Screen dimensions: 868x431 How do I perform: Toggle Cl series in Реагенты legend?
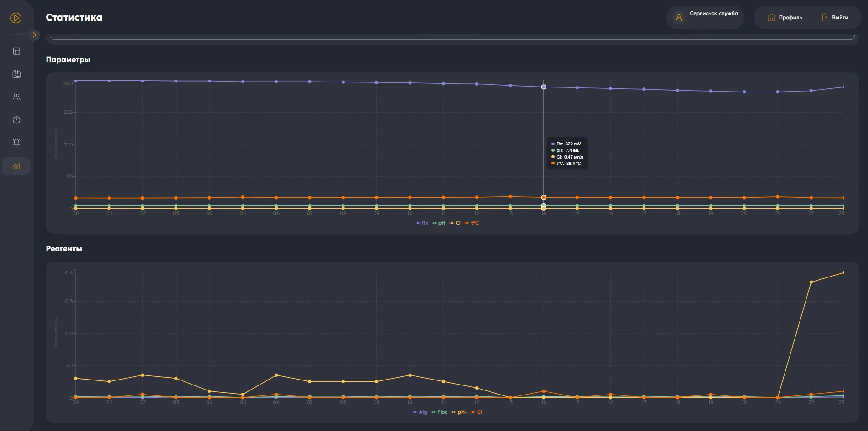[x=477, y=412]
